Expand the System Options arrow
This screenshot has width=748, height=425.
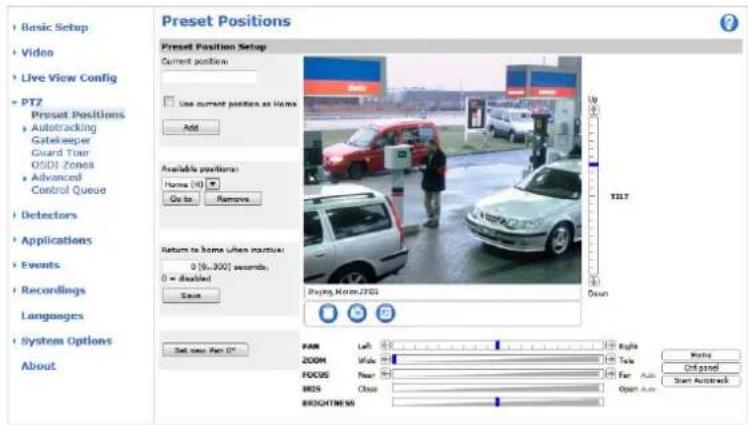[x=14, y=341]
